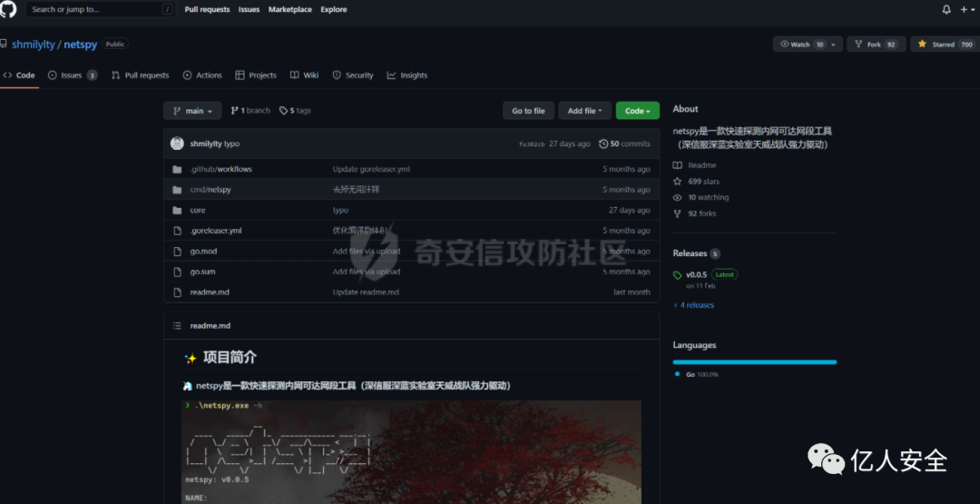Open the cmd/netspy folder
980x504 pixels.
point(211,190)
